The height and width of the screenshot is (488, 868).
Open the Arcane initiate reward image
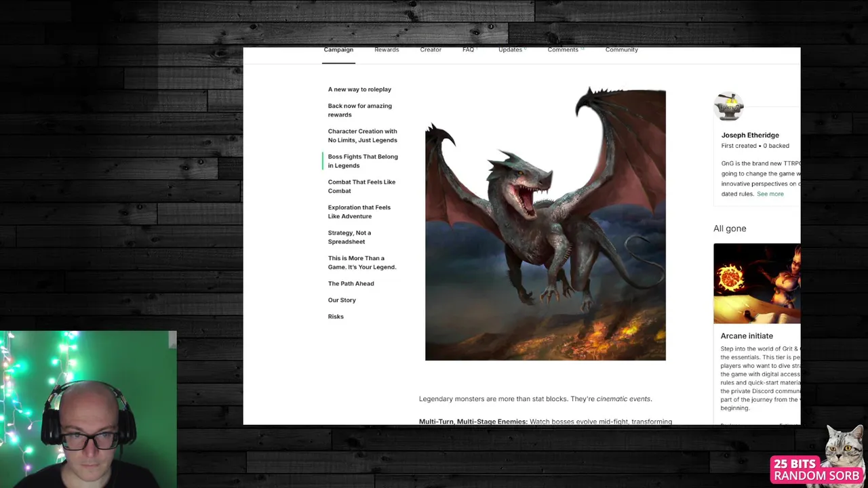757,283
